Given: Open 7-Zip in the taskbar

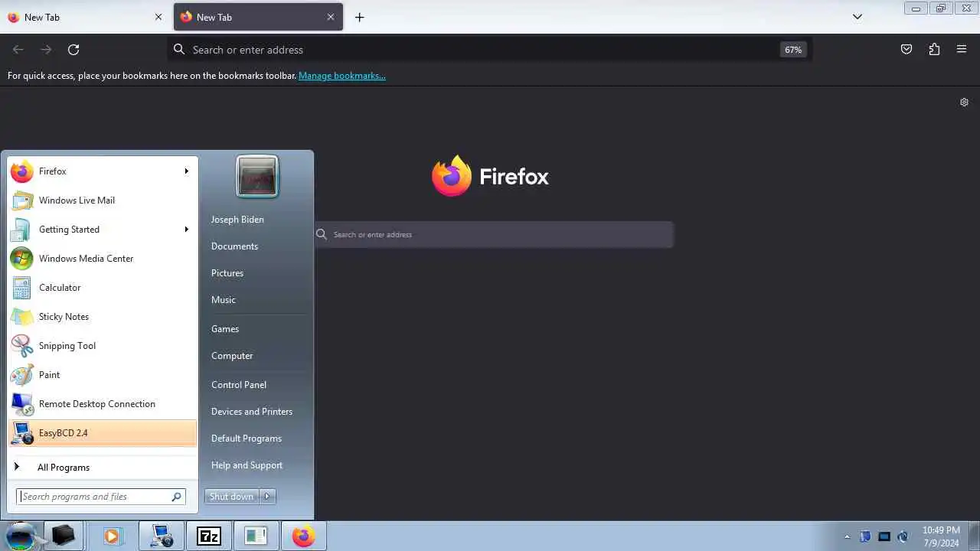Looking at the screenshot, I should pos(209,536).
